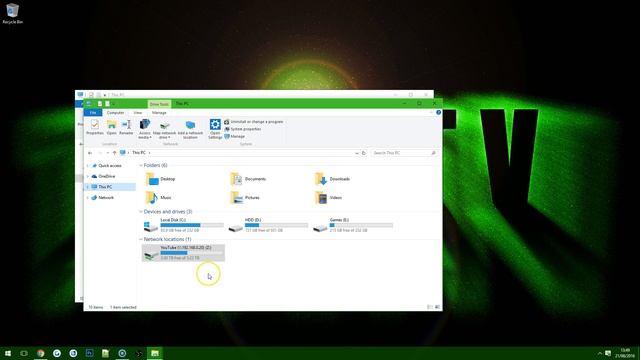This screenshot has width=640, height=360.
Task: Select the HDD (D:) drive
Action: (x=268, y=225)
